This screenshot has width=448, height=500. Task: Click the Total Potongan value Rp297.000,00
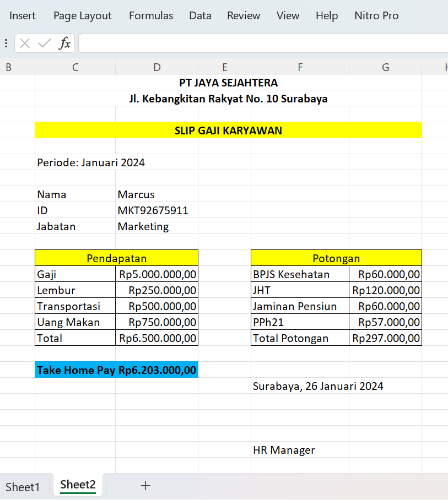pyautogui.click(x=385, y=338)
